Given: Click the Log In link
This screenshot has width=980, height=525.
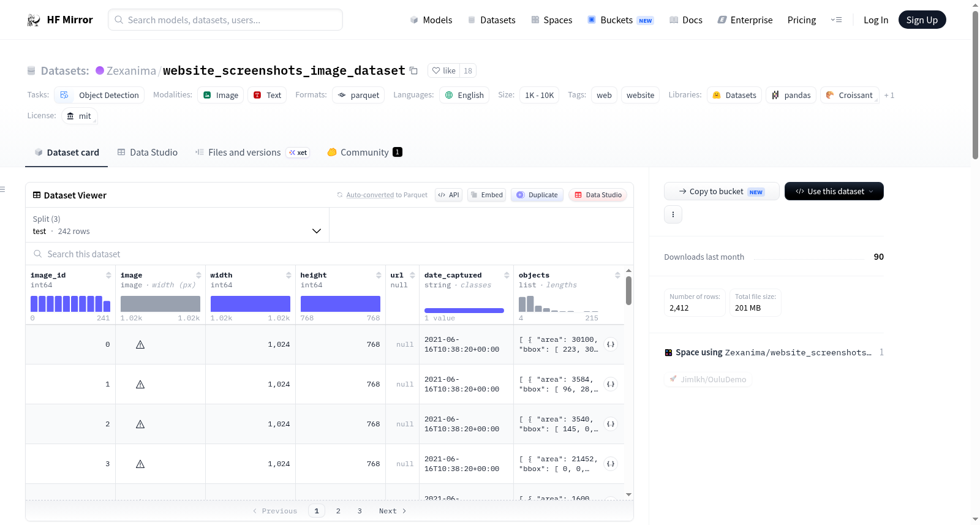Looking at the screenshot, I should point(876,20).
